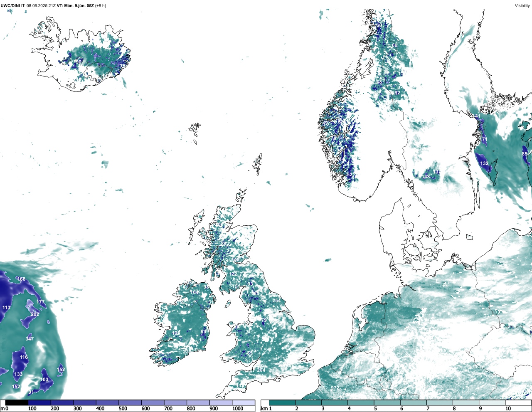Click the '133' value in the Atlantic
This screenshot has height=412, width=532.
[x=18, y=374]
